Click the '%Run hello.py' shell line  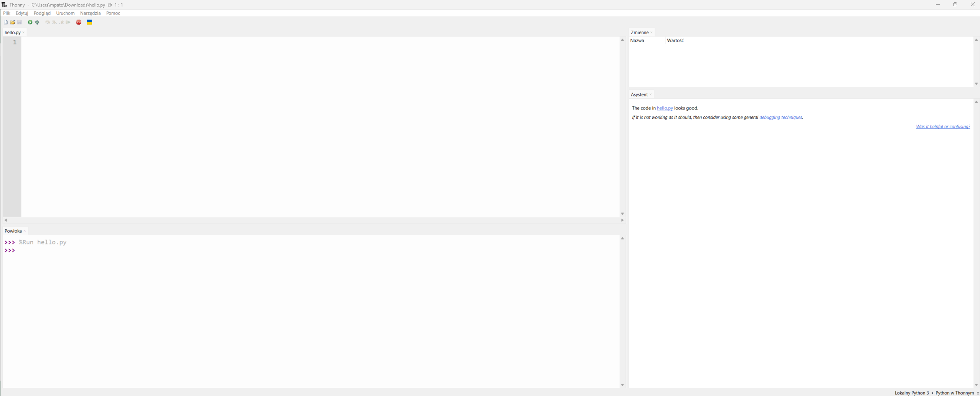43,242
